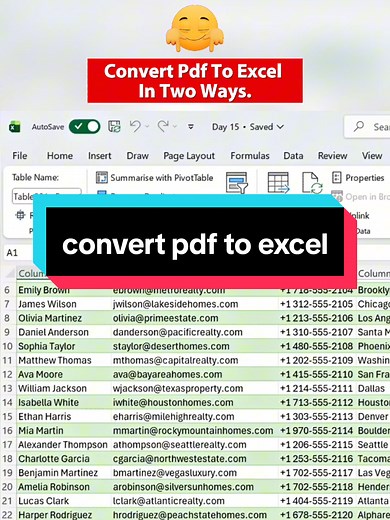This screenshot has width=390, height=520.
Task: Click the Export table icon
Action: [x=278, y=182]
